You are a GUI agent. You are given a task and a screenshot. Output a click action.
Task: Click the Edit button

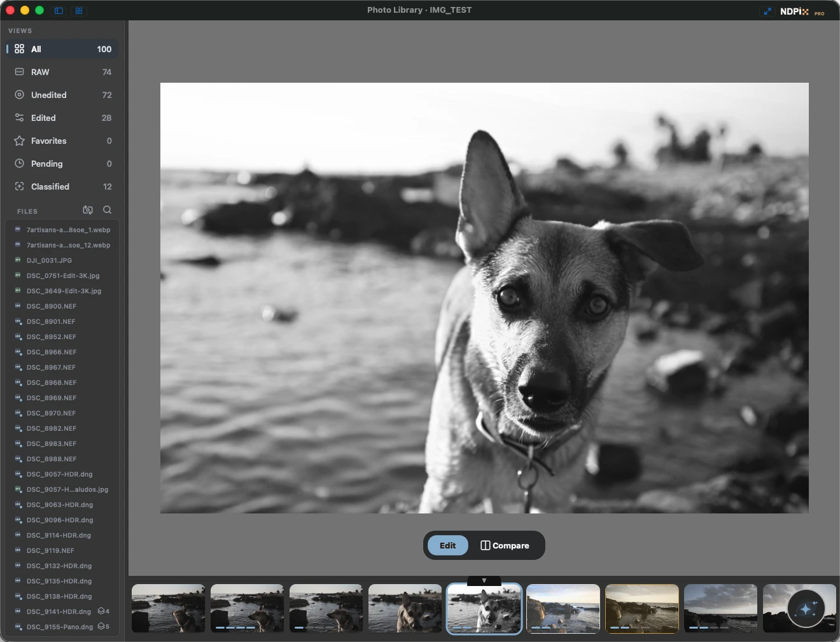click(447, 545)
